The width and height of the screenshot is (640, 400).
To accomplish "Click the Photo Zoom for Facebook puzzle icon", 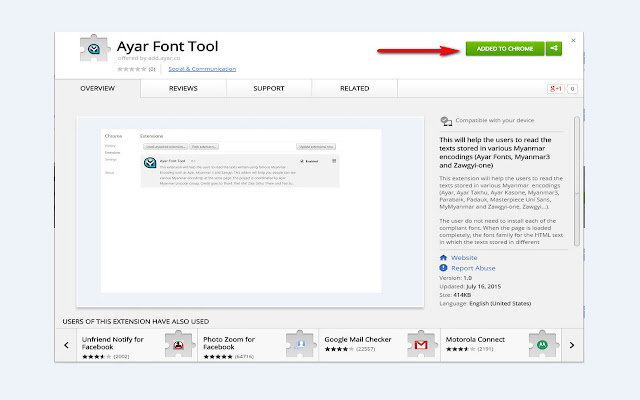I will tap(300, 344).
